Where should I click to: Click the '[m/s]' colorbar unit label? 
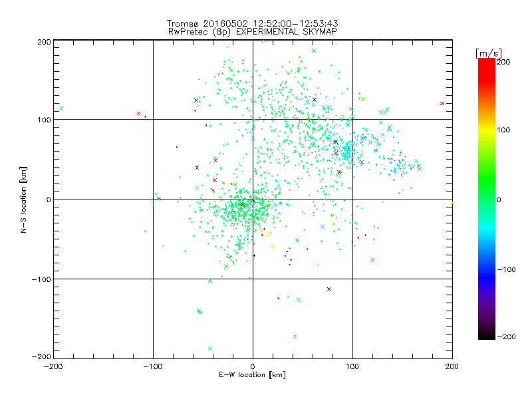point(488,53)
